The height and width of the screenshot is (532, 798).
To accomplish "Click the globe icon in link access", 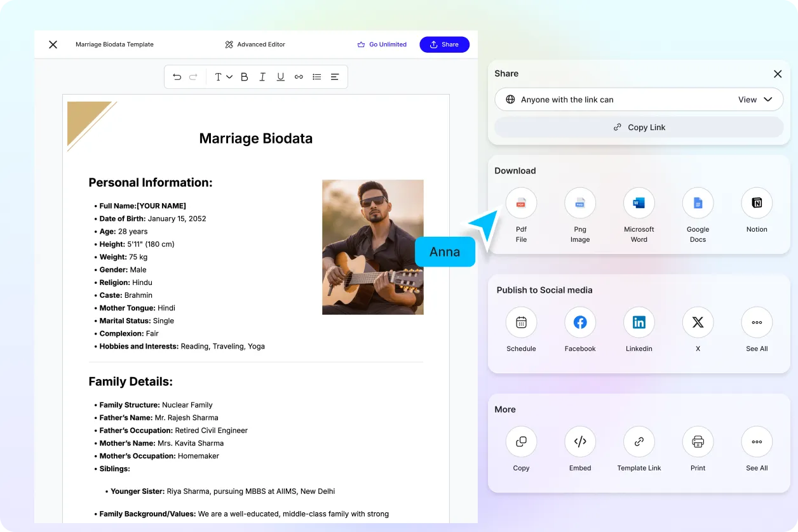I will 510,100.
